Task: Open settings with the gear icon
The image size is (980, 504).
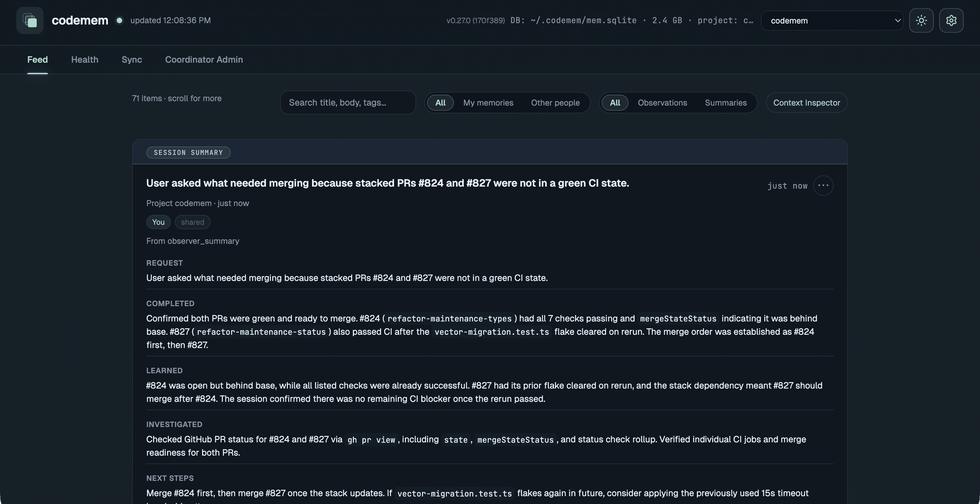Action: 951,20
